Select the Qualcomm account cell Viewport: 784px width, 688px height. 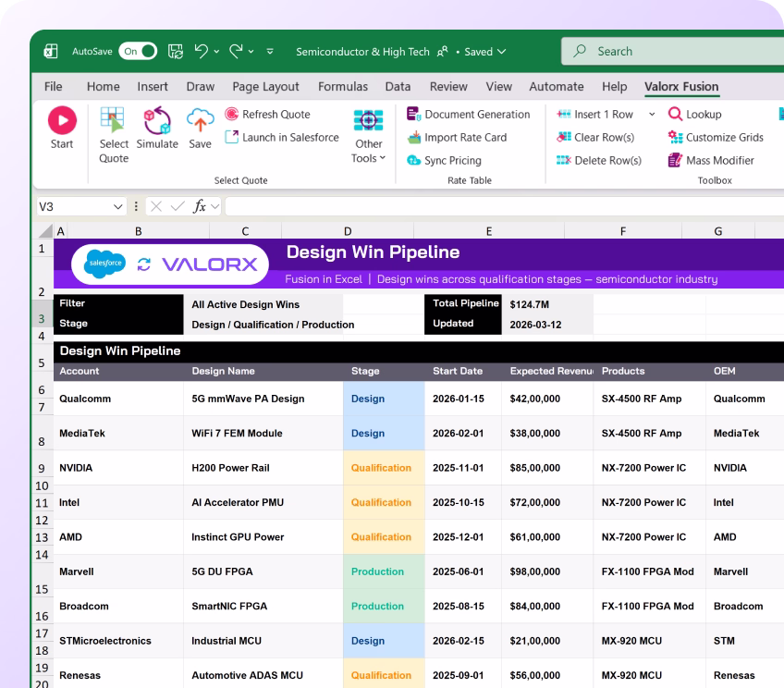point(118,399)
